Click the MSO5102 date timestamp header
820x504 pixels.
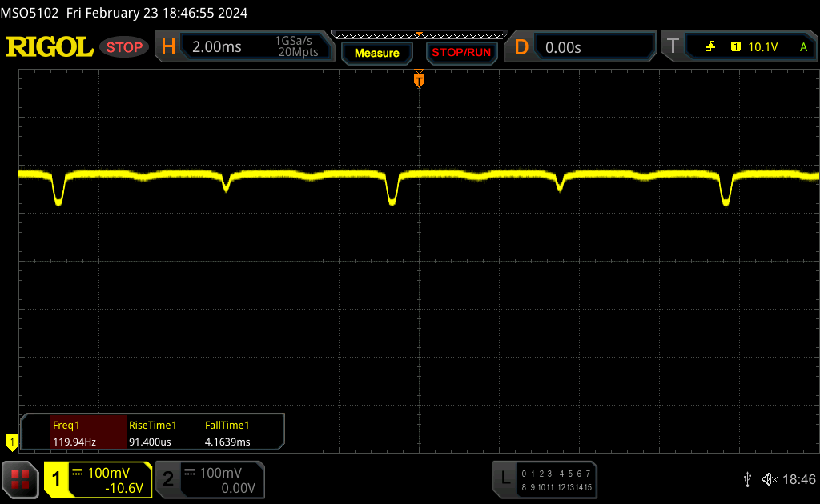coord(124,13)
